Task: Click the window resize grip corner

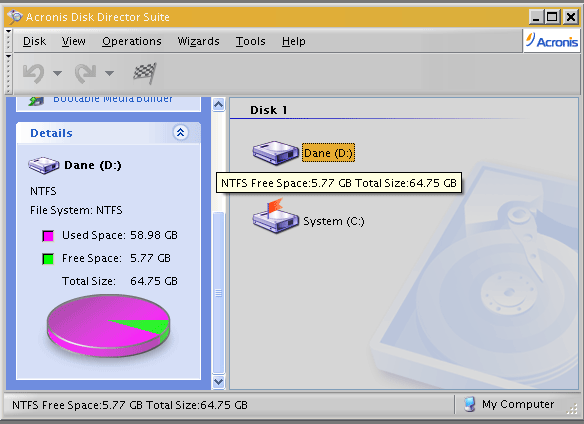Action: 572,409
